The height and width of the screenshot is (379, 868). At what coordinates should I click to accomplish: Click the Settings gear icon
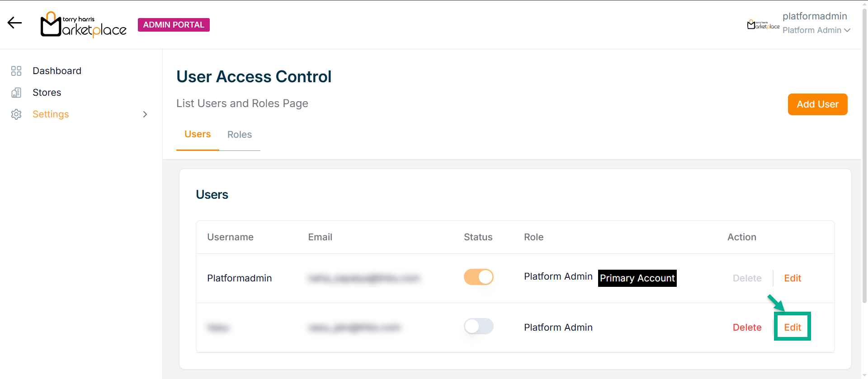(x=16, y=114)
